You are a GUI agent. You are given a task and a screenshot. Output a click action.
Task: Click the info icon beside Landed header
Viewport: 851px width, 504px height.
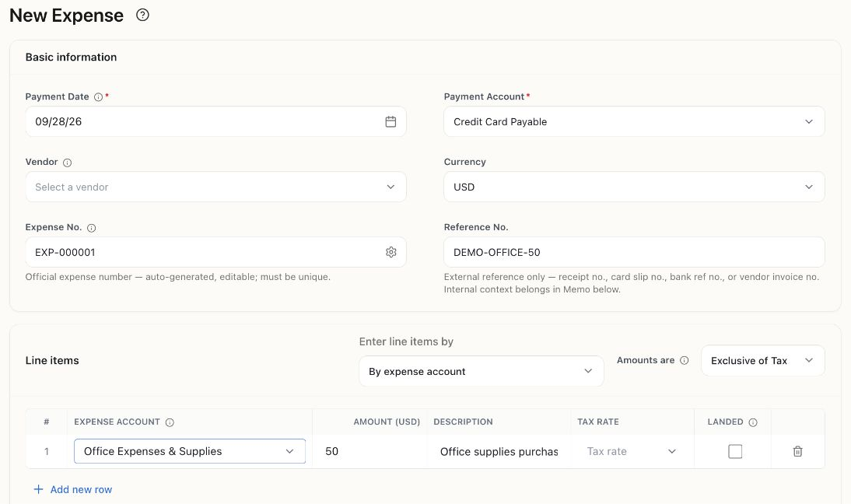pyautogui.click(x=753, y=422)
